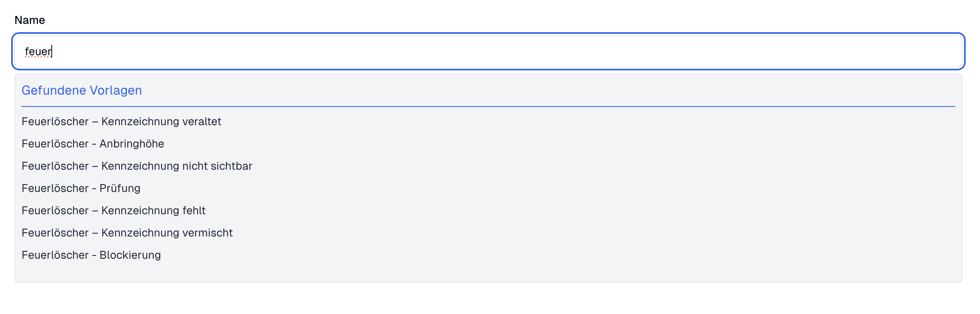Screen dimensions: 980x314
Task: Select "Feuerlöscher – Kennzeichnung veraltet" suggestion
Action: [121, 122]
